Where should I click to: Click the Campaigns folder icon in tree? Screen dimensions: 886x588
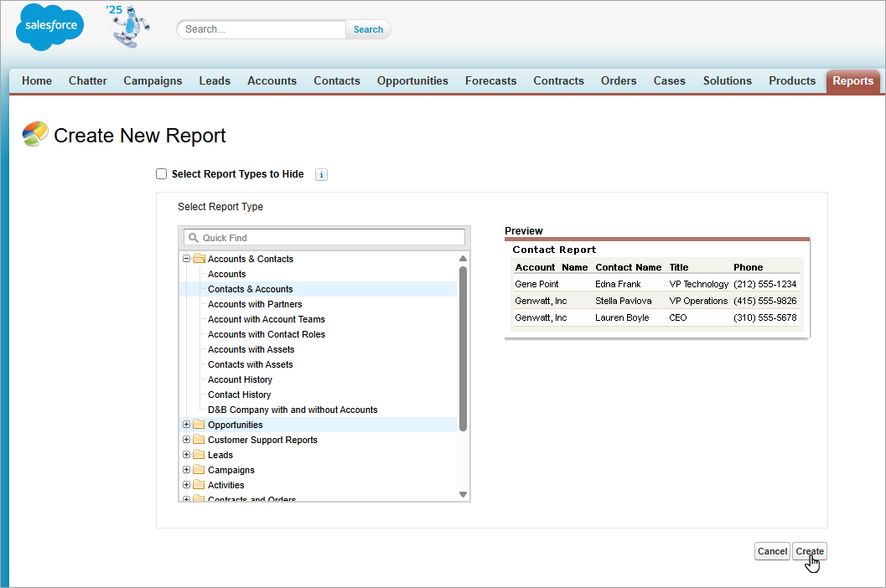199,470
